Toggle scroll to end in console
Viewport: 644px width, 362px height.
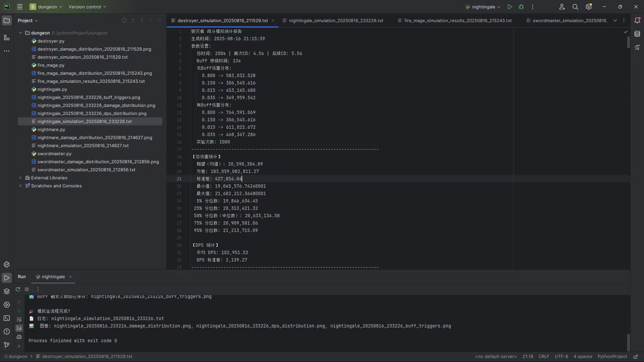pyautogui.click(x=19, y=328)
